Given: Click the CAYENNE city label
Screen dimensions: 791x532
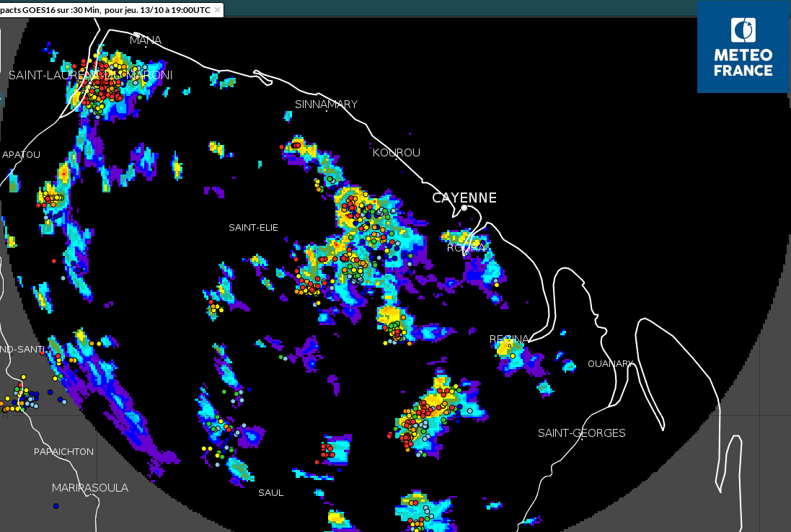Looking at the screenshot, I should [464, 198].
